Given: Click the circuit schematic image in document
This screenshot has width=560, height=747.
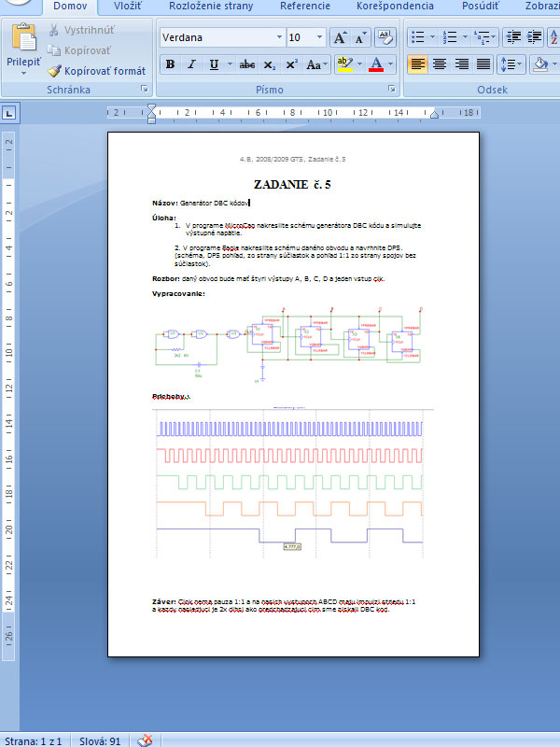Looking at the screenshot, I should [288, 345].
